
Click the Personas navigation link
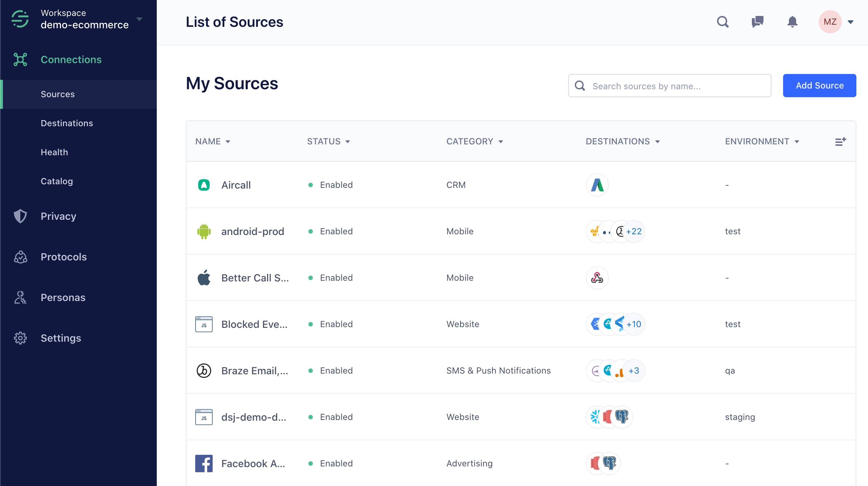63,297
